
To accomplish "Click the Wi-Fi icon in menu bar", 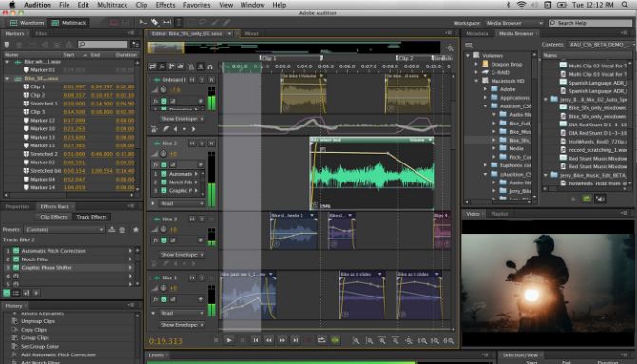I will [521, 5].
